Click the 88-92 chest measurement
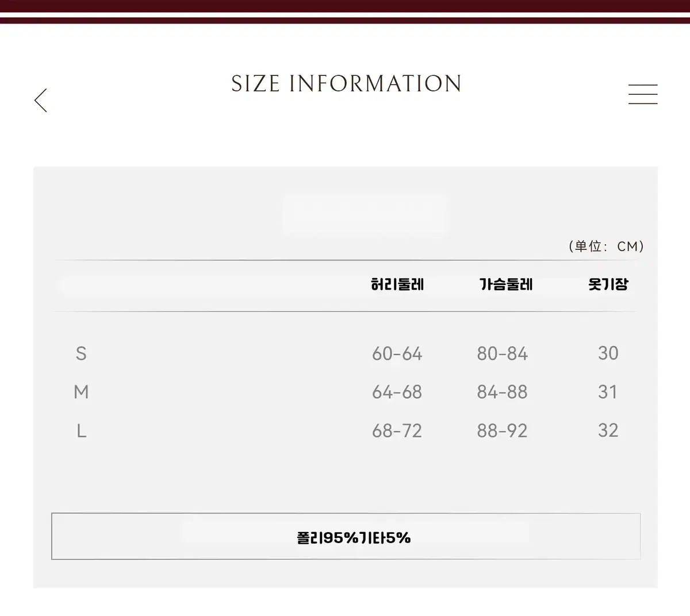The image size is (690, 616). coord(502,430)
